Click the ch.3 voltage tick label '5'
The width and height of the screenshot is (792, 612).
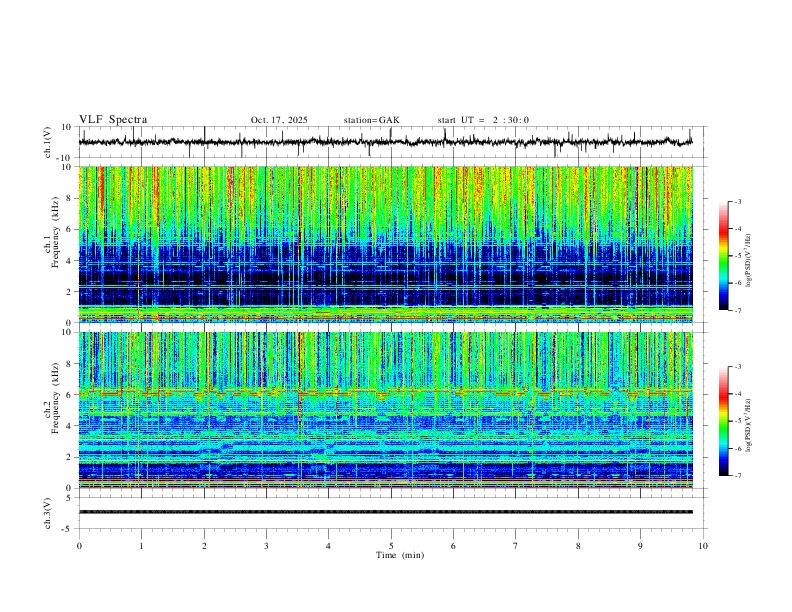pos(69,498)
